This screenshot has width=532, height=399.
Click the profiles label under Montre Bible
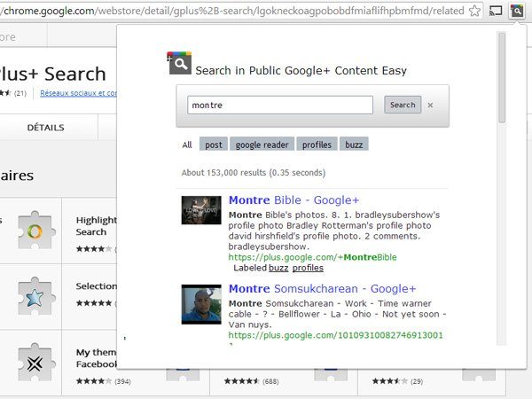pos(308,268)
